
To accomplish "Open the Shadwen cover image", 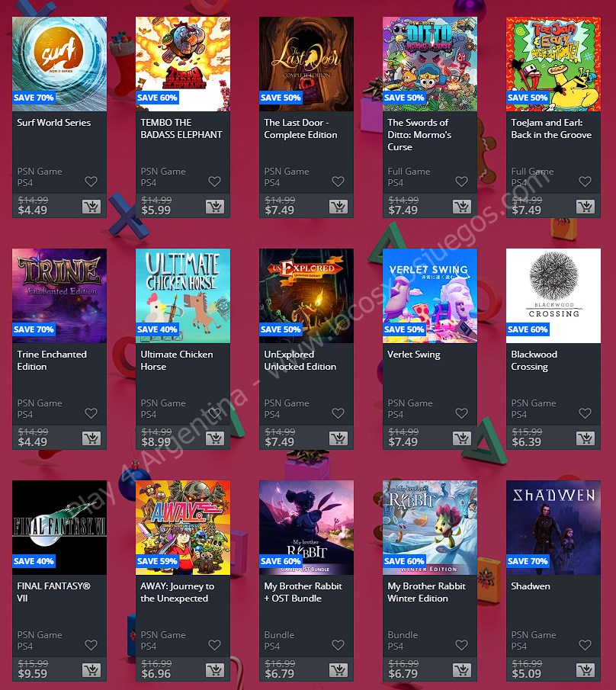I will tap(553, 528).
